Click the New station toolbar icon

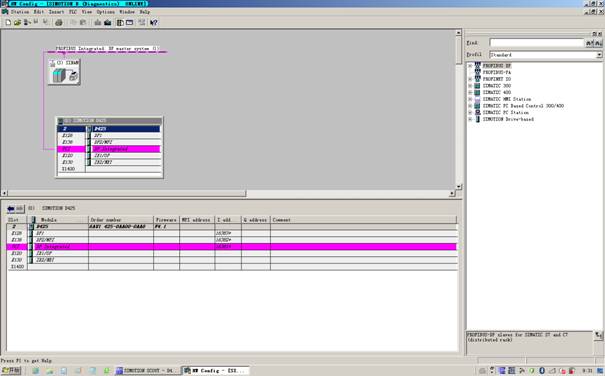[8, 23]
